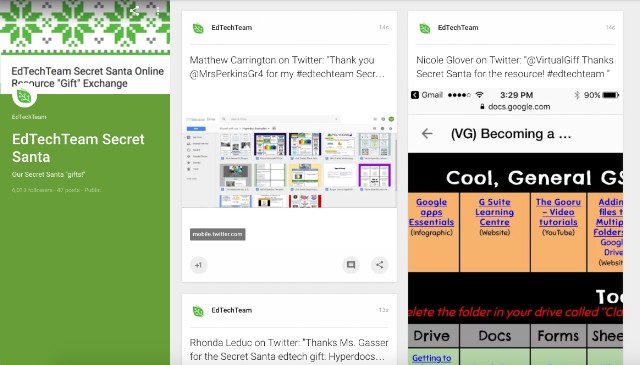Open The Gooru Video tutorials link
Screen dimensions: 640x365
(x=558, y=212)
